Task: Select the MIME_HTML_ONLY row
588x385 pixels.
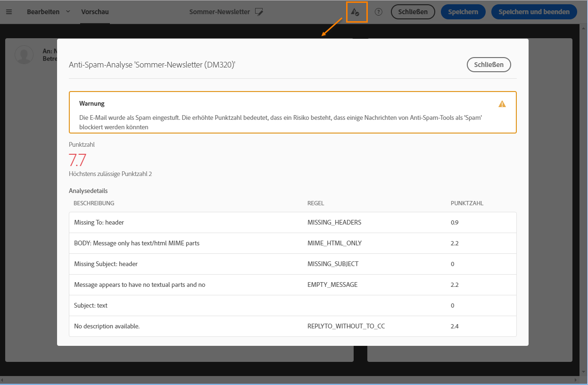Action: click(292, 243)
